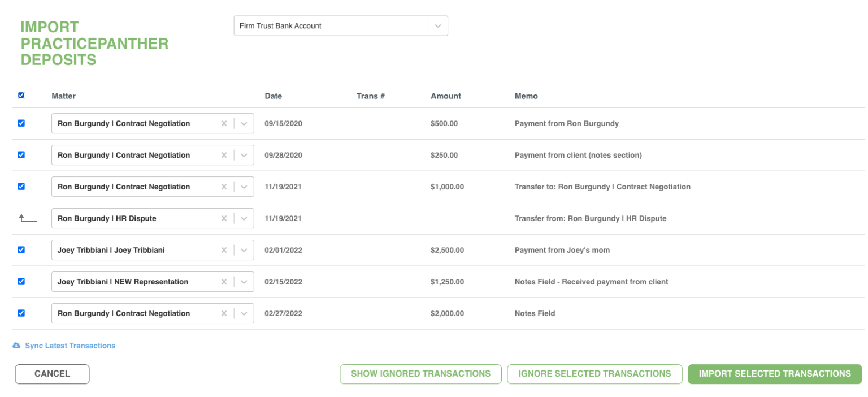Click the Import Selected Transactions button
868x397 pixels.
[774, 374]
